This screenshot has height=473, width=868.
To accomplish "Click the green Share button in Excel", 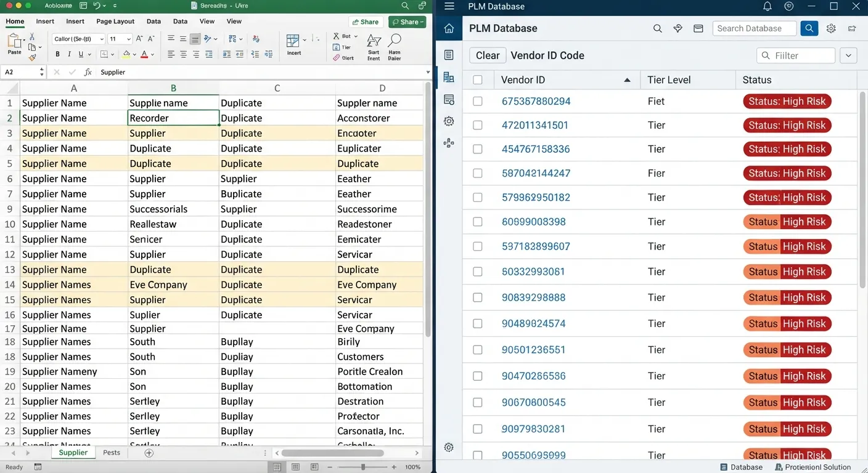I will coord(407,22).
